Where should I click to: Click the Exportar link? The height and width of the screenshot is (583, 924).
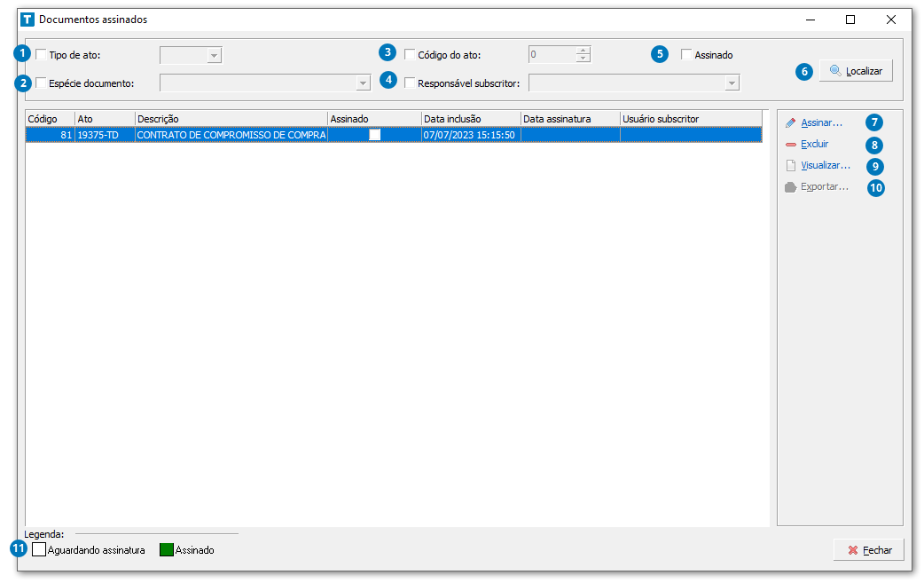pos(825,186)
